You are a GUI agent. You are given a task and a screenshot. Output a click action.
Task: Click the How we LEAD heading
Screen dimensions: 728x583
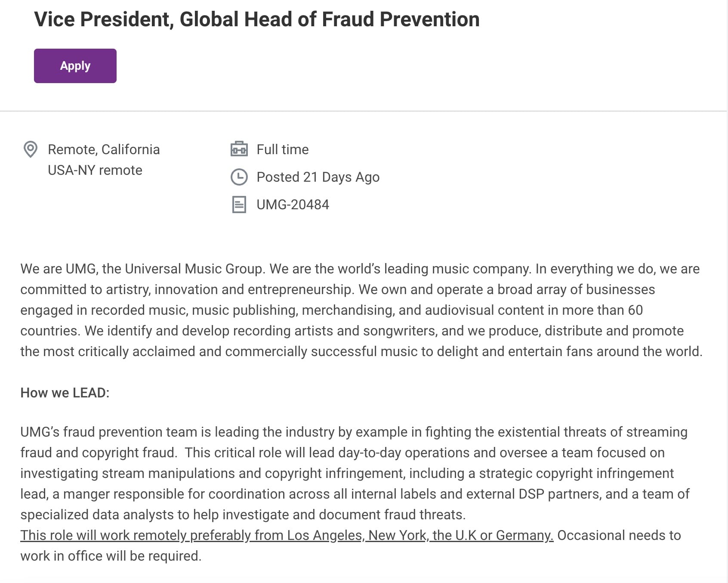(65, 393)
